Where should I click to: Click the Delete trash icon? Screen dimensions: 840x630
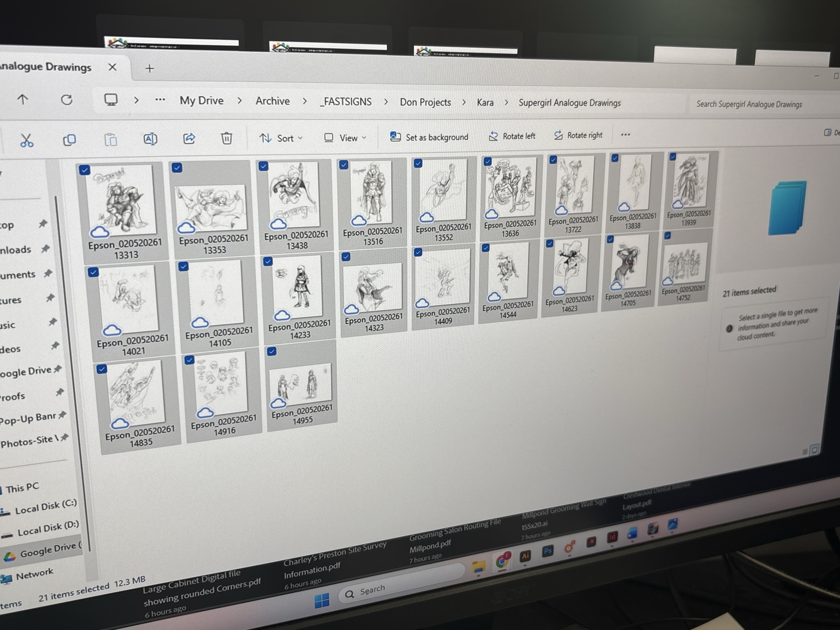[226, 138]
